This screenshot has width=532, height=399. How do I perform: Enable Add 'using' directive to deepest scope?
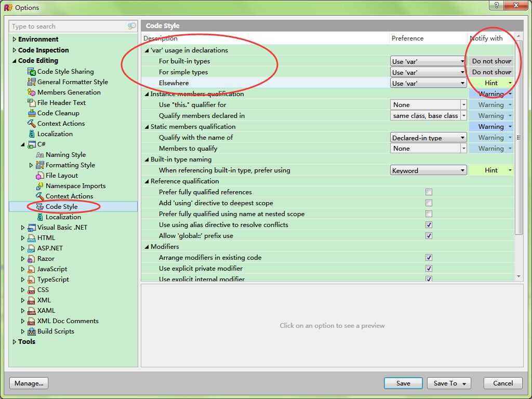429,203
